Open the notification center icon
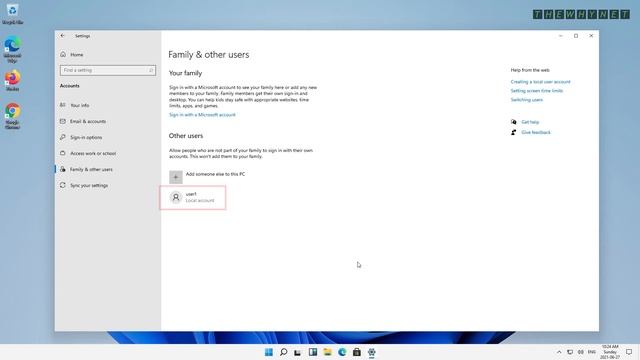The image size is (640, 360). [629, 352]
